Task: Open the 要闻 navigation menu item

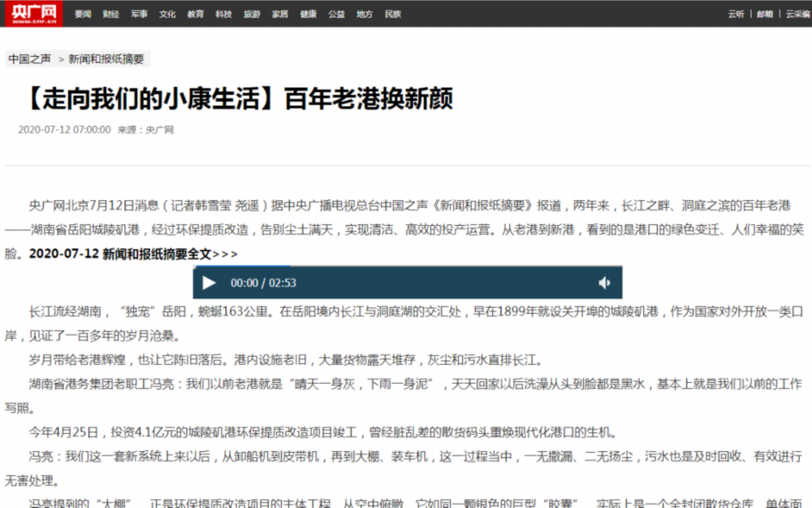Action: pos(83,14)
